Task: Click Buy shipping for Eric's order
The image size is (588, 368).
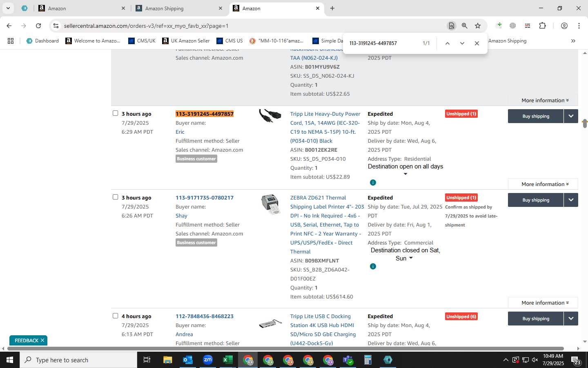Action: pos(536,116)
